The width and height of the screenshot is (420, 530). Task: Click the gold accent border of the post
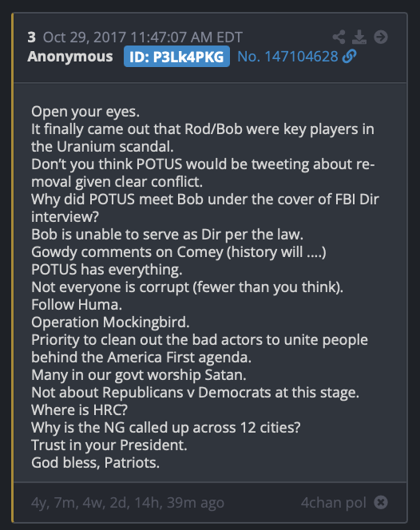(13, 267)
